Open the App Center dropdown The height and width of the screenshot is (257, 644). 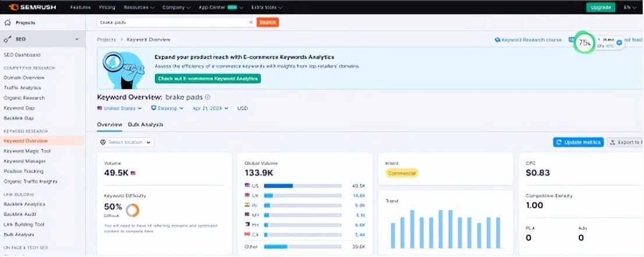[221, 8]
